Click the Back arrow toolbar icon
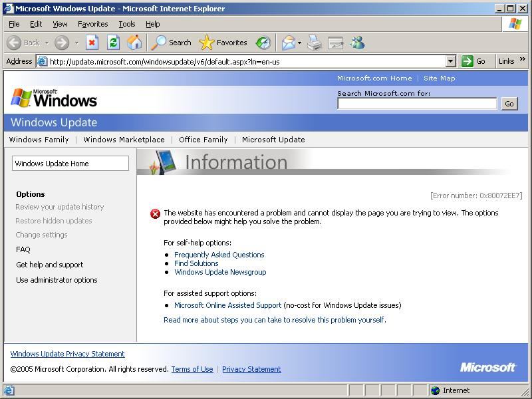Viewport: 532px width, 399px height. click(x=14, y=43)
